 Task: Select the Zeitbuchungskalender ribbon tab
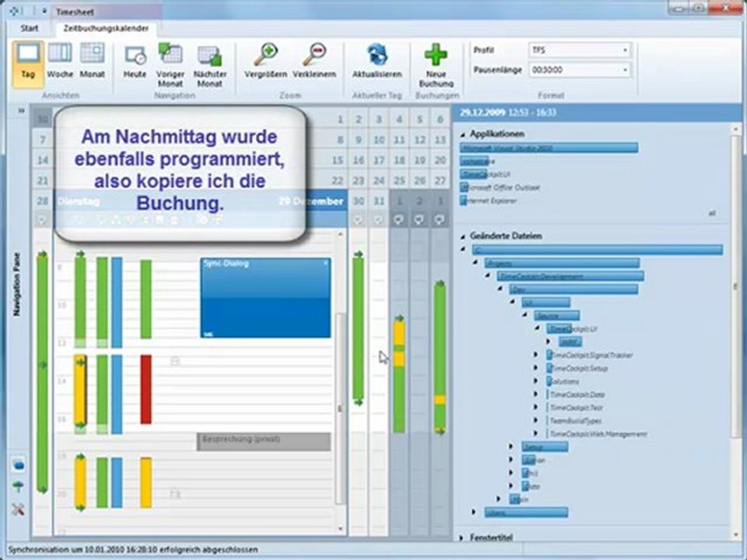coord(106,29)
